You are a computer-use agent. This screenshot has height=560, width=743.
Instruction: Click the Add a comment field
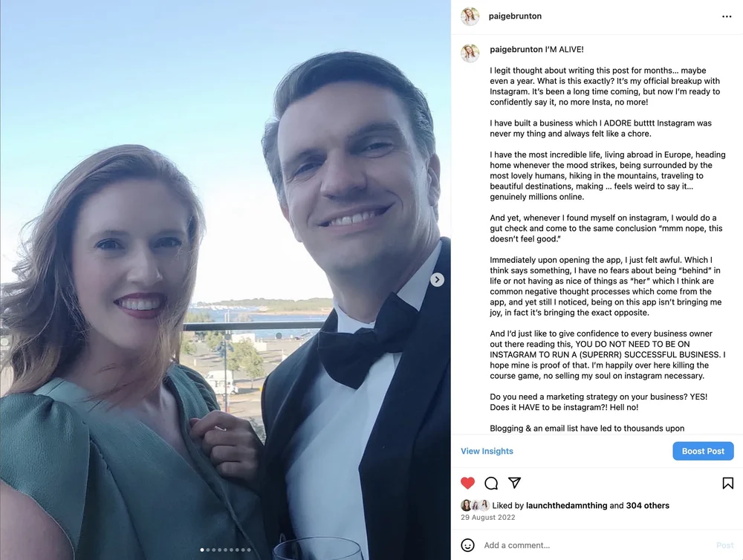597,545
